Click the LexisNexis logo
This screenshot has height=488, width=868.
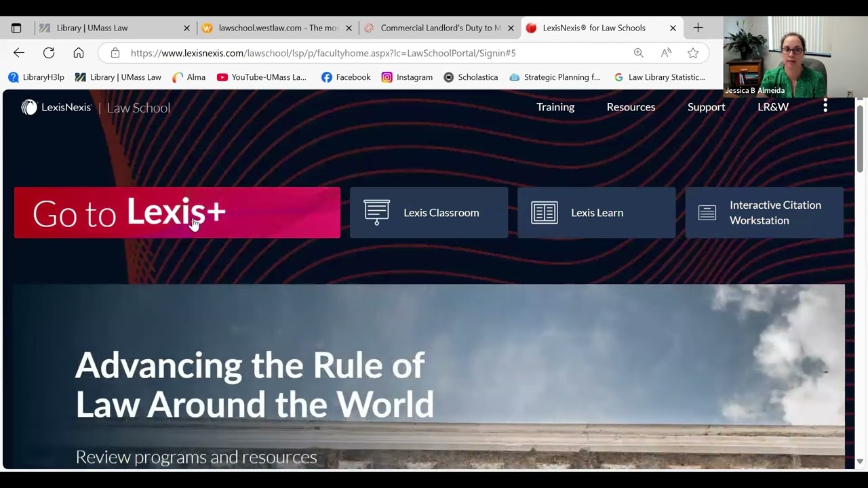56,107
